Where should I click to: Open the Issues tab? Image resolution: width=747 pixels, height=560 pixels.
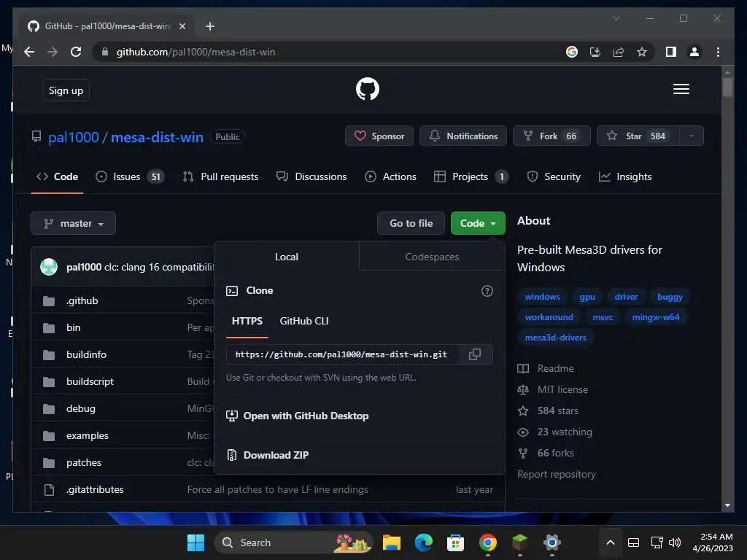tap(130, 176)
